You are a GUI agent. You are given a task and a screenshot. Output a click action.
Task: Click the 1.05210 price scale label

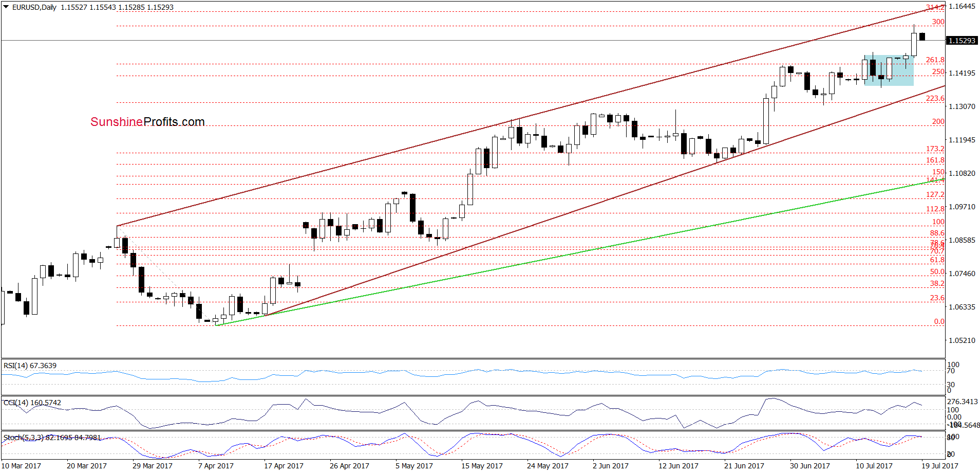point(962,340)
